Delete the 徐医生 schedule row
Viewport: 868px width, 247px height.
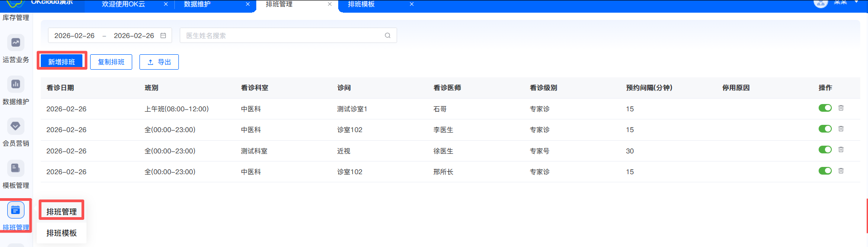[x=841, y=150]
